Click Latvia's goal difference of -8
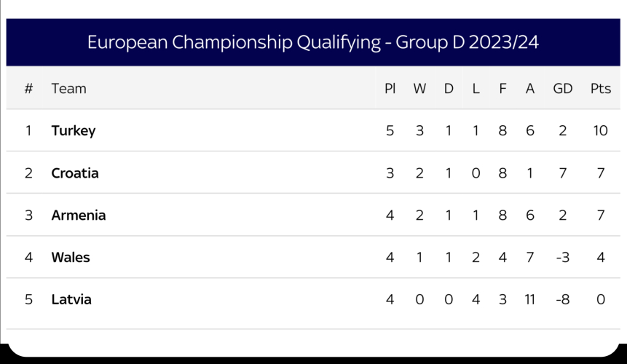 pyautogui.click(x=562, y=299)
